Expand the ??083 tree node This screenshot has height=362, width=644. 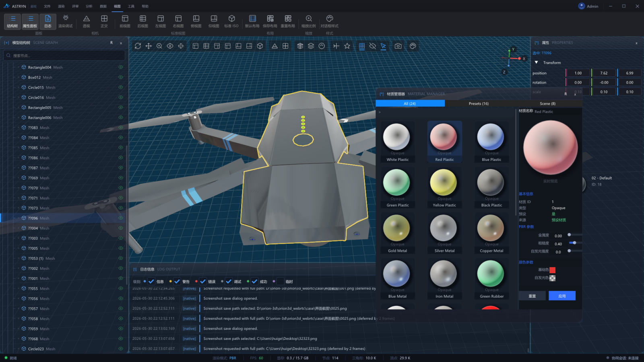click(x=19, y=128)
